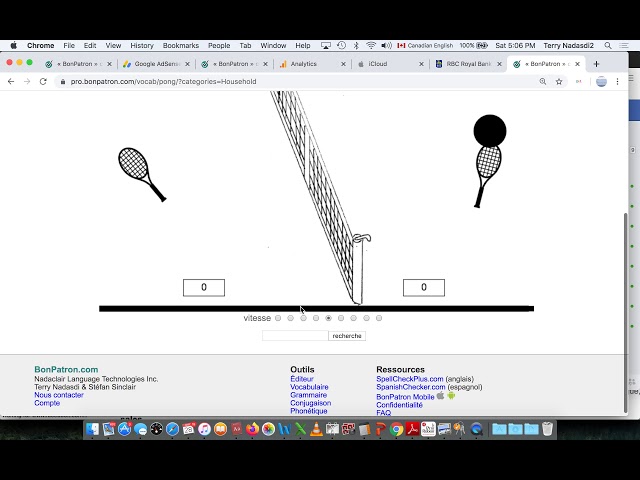Select the eighth vitesse radio button

click(366, 318)
